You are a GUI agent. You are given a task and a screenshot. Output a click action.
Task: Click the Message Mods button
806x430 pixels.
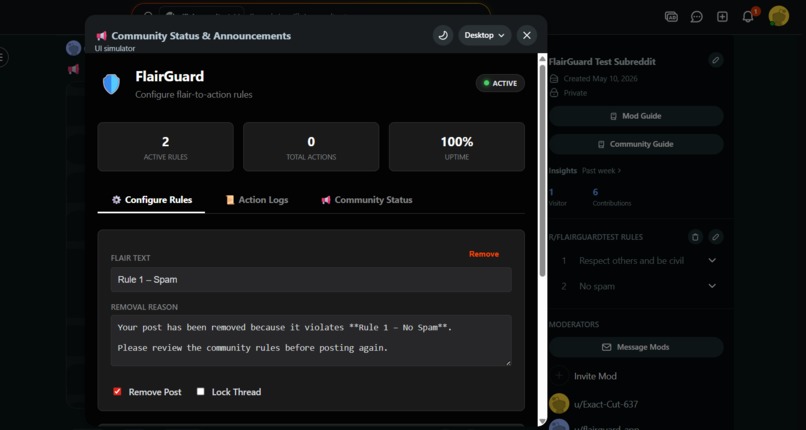click(x=636, y=347)
